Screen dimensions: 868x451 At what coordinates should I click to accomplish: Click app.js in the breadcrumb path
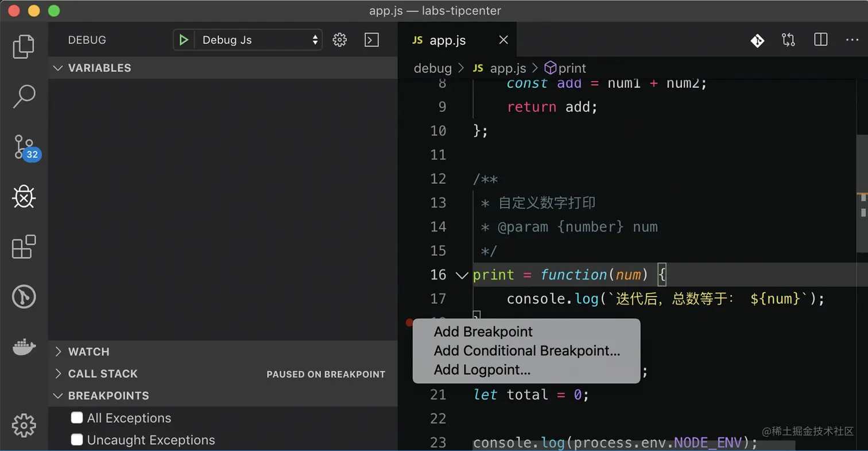[508, 68]
